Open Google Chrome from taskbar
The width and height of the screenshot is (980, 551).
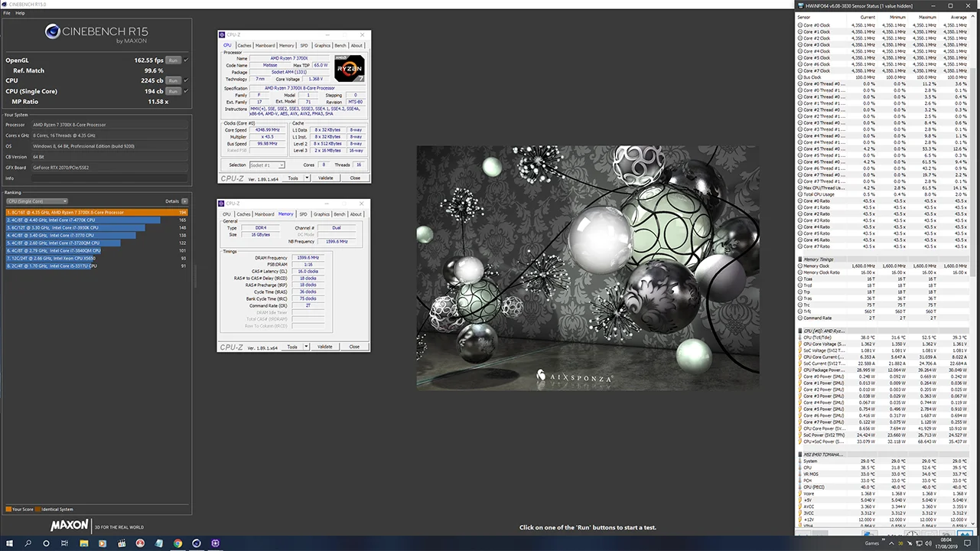pyautogui.click(x=177, y=543)
